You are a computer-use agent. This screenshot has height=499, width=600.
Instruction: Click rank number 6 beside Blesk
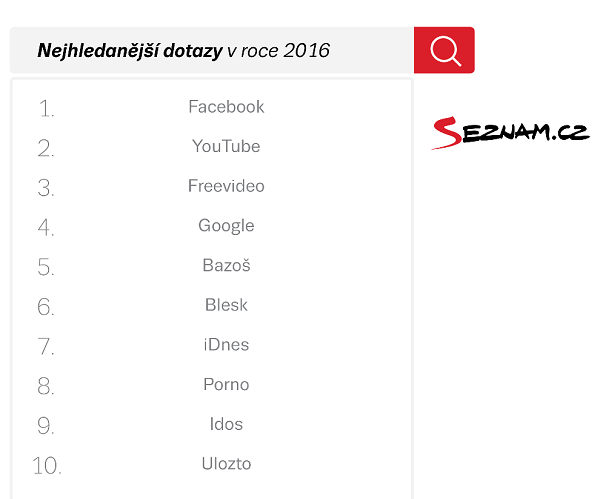point(46,307)
